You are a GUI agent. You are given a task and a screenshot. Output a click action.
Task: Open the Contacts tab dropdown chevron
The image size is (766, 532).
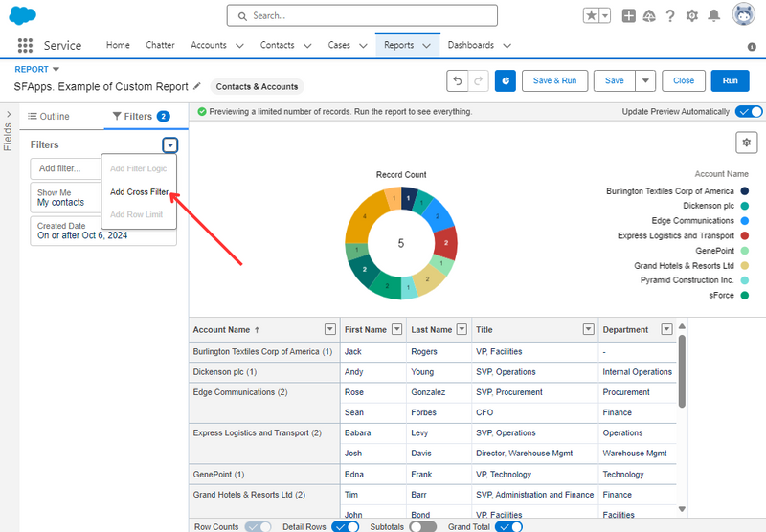coord(307,46)
